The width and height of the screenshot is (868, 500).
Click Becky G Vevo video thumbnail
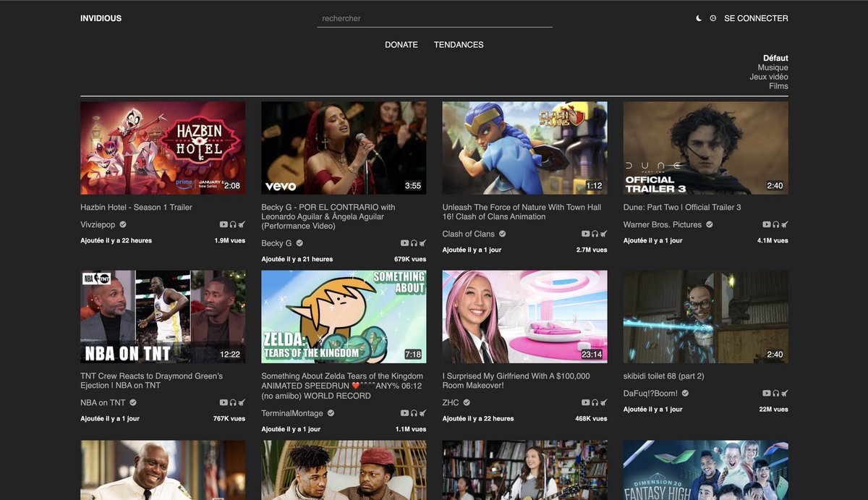[344, 148]
